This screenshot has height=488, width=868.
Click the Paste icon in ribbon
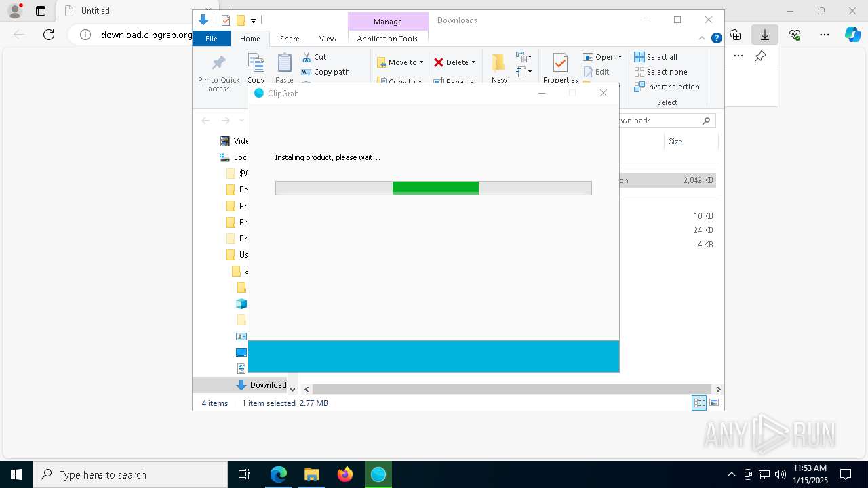click(x=284, y=63)
